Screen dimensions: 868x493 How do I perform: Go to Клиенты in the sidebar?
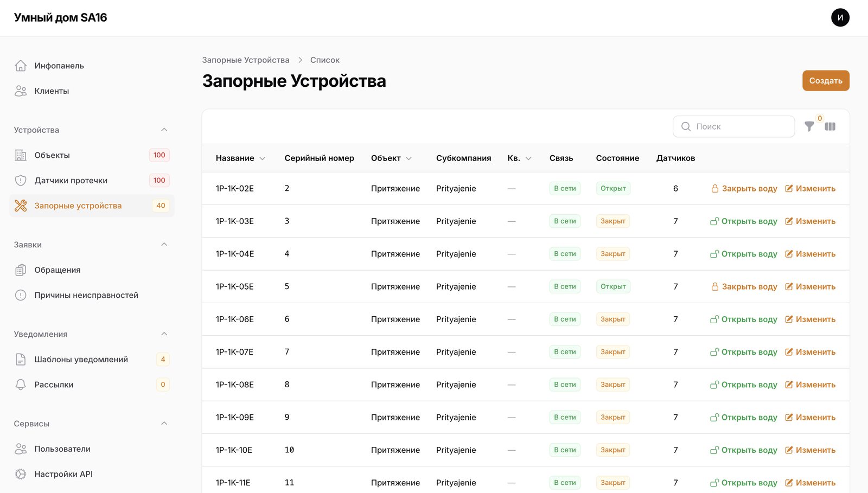pyautogui.click(x=92, y=91)
